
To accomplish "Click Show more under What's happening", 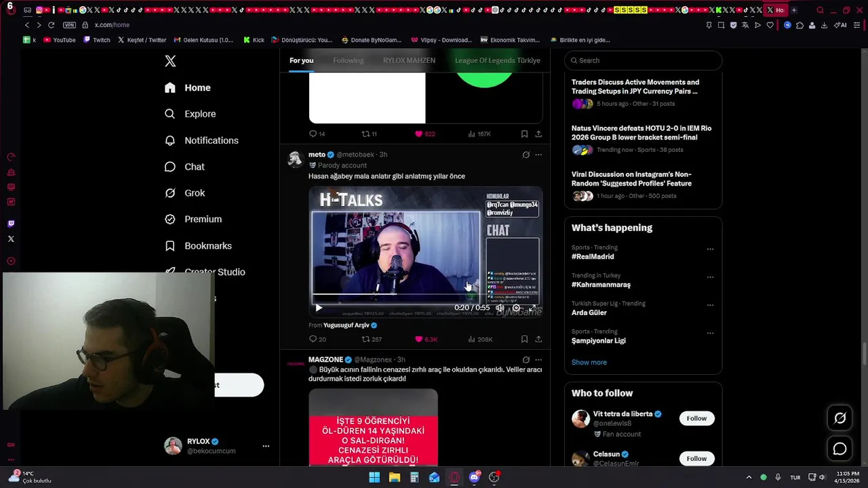I will 589,363.
